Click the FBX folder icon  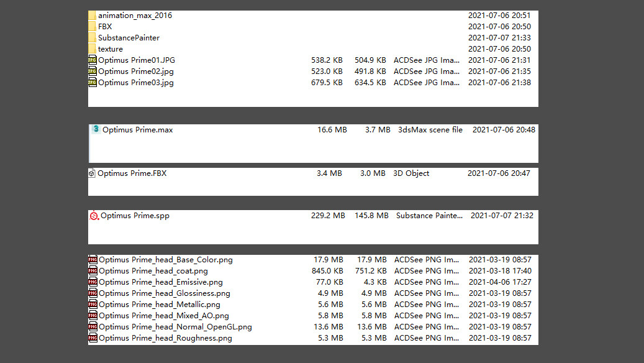tap(92, 26)
